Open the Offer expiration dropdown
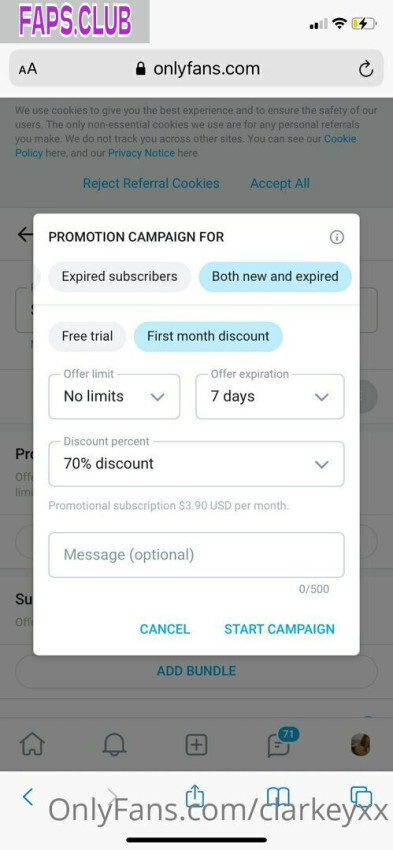The image size is (393, 850). coord(270,396)
